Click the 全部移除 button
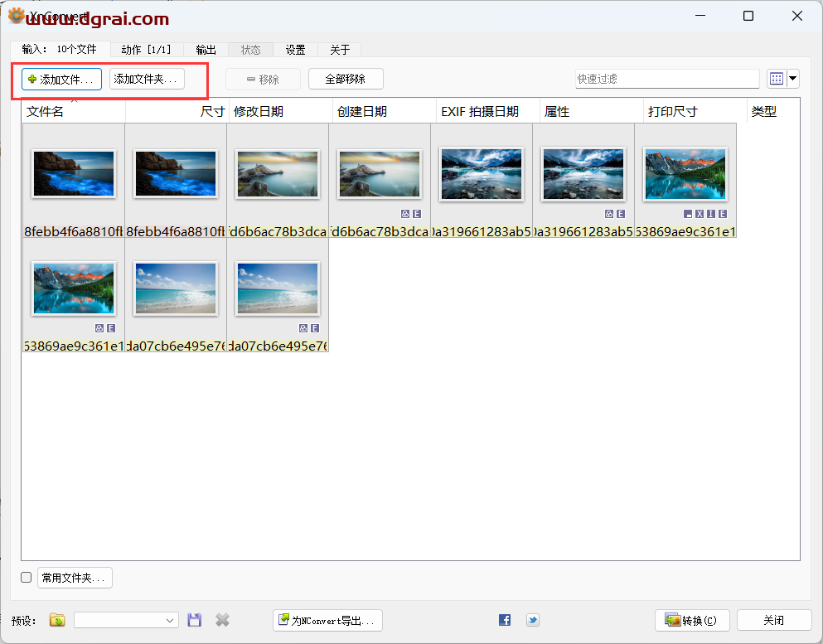This screenshot has height=644, width=823. click(346, 79)
